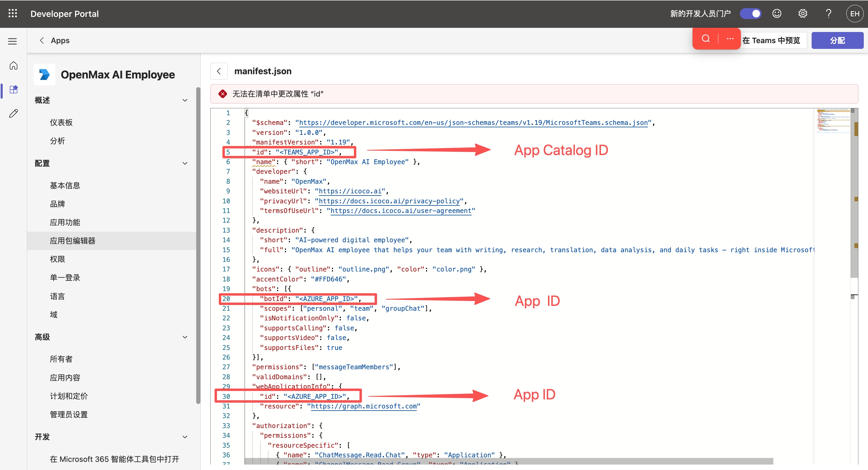
Task: Collapse the 开发 section
Action: tap(185, 437)
